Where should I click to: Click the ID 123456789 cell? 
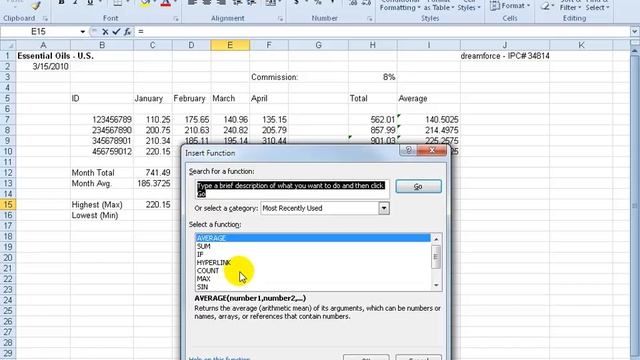point(102,120)
